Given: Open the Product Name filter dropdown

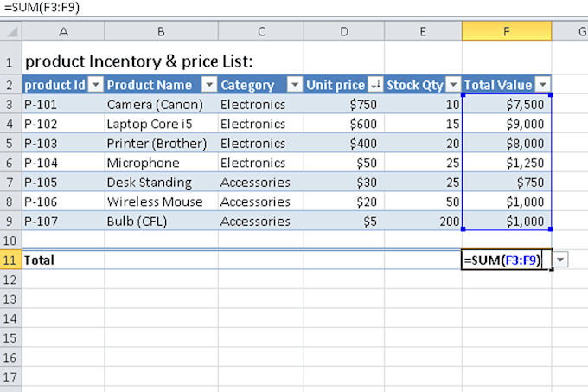Looking at the screenshot, I should (209, 85).
